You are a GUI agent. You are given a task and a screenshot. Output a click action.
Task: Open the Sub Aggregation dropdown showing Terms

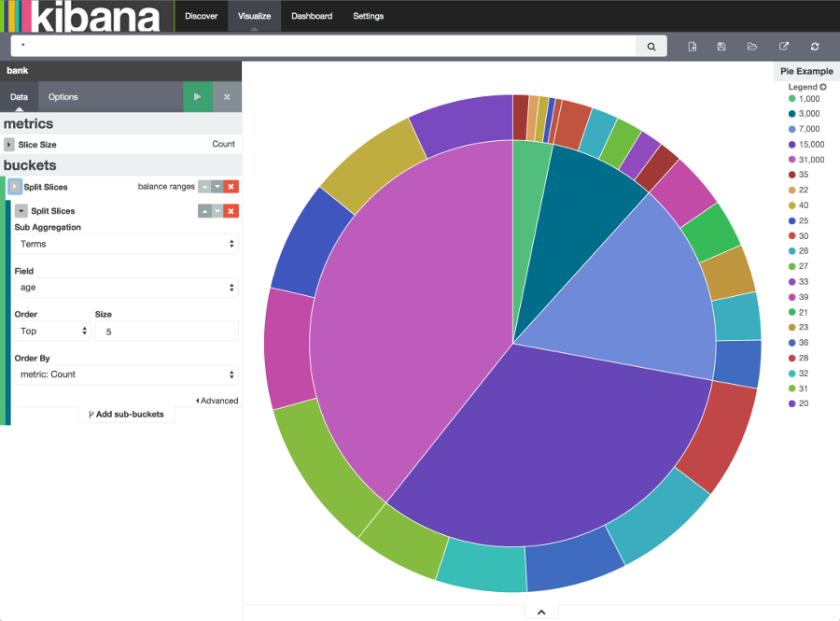[x=126, y=242]
